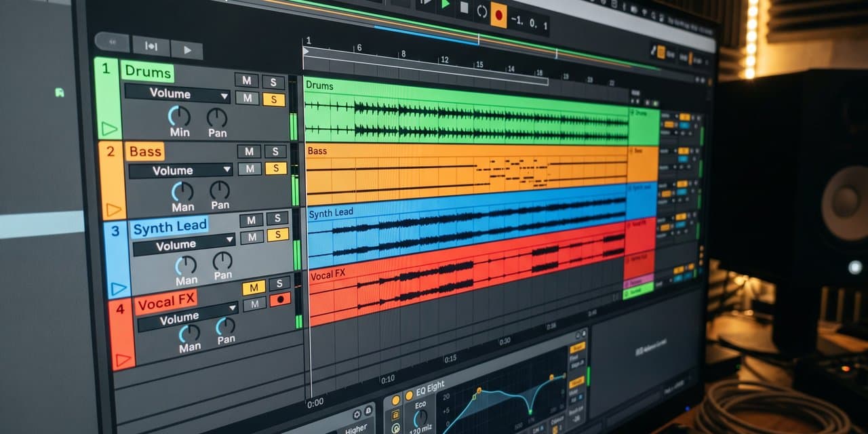Click the yellow circle left of the EQ Eight device
Image resolution: width=868 pixels, height=434 pixels.
tap(395, 400)
